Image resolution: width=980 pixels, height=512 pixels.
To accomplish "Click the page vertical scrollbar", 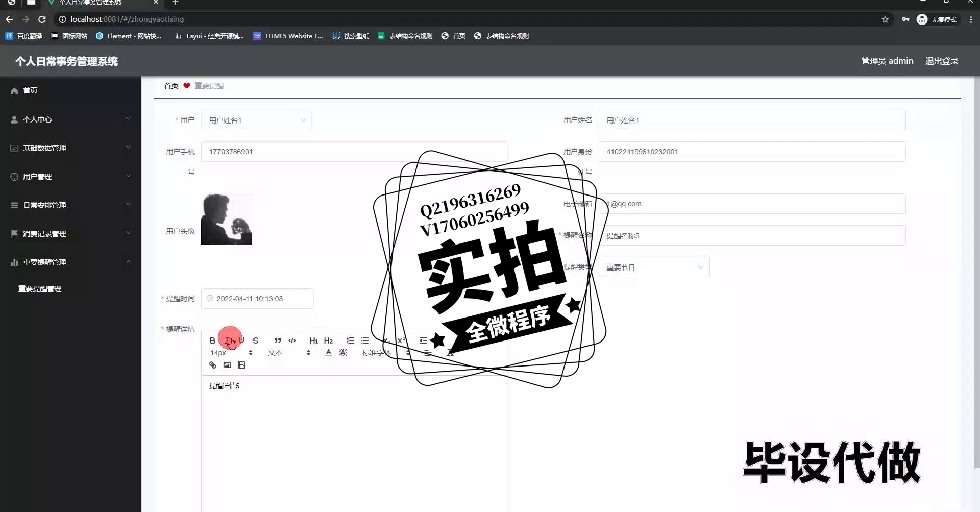I will point(977,273).
